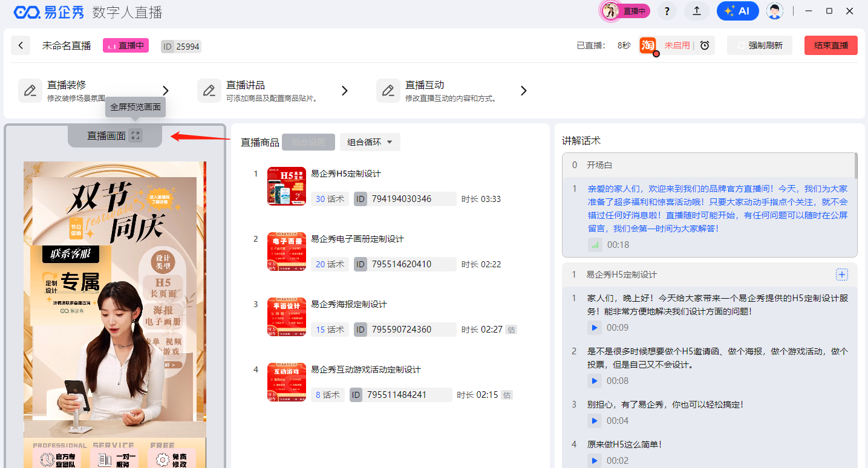868x468 pixels.
Task: Click the 开场白 section header
Action: tap(709, 165)
